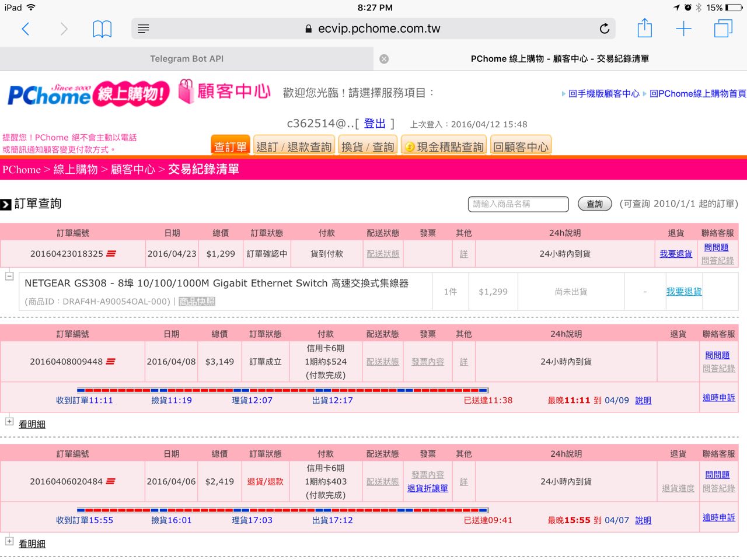747x560 pixels.
Task: Open 看明細 link under order 20160406020484
Action: tap(32, 544)
